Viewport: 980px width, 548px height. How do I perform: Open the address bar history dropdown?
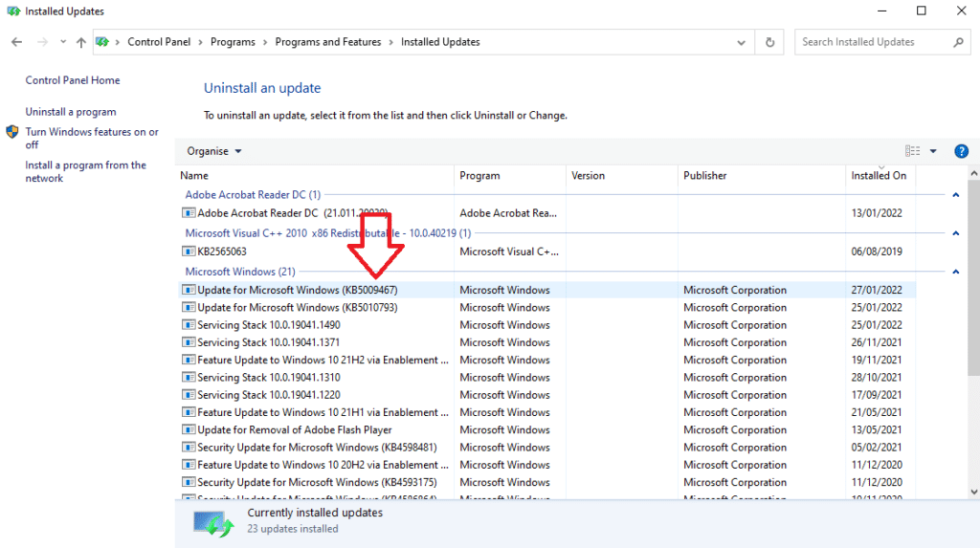pyautogui.click(x=742, y=42)
